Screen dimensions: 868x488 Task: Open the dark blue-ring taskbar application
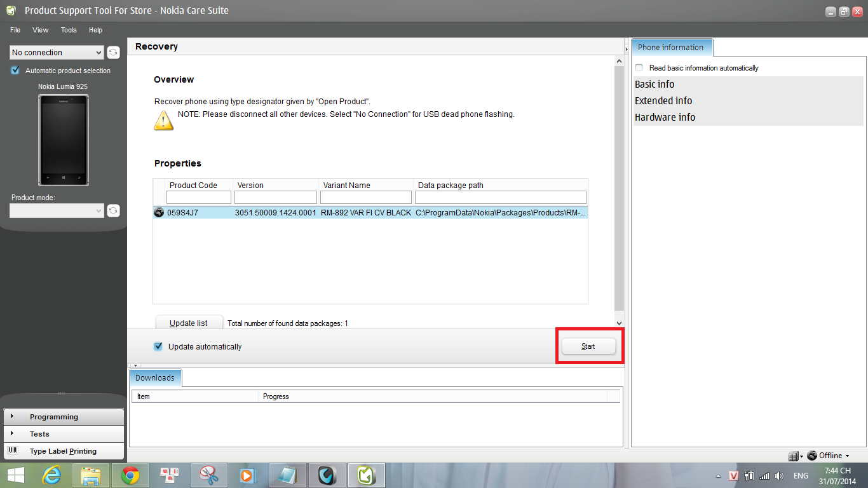[x=327, y=475]
